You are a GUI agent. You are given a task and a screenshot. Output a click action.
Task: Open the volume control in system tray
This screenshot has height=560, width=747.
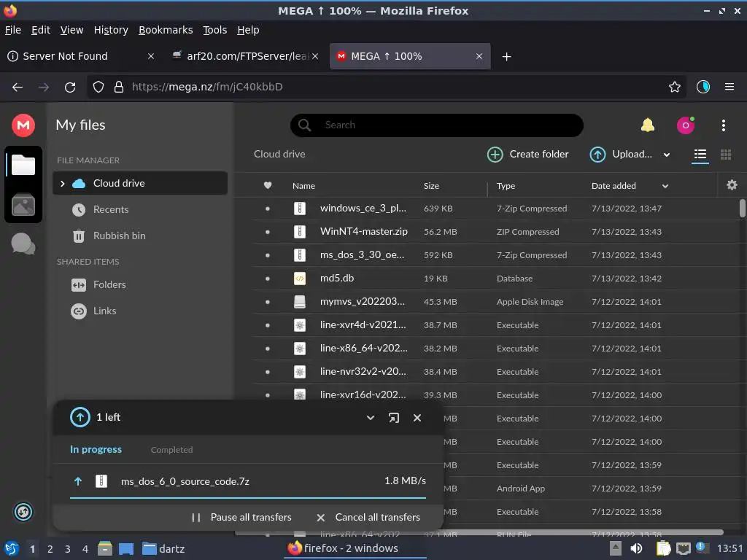[x=636, y=548]
